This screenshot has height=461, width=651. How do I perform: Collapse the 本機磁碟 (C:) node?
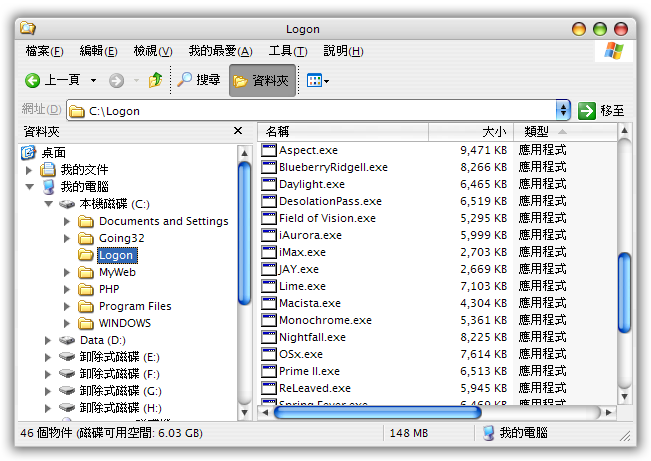pos(49,204)
